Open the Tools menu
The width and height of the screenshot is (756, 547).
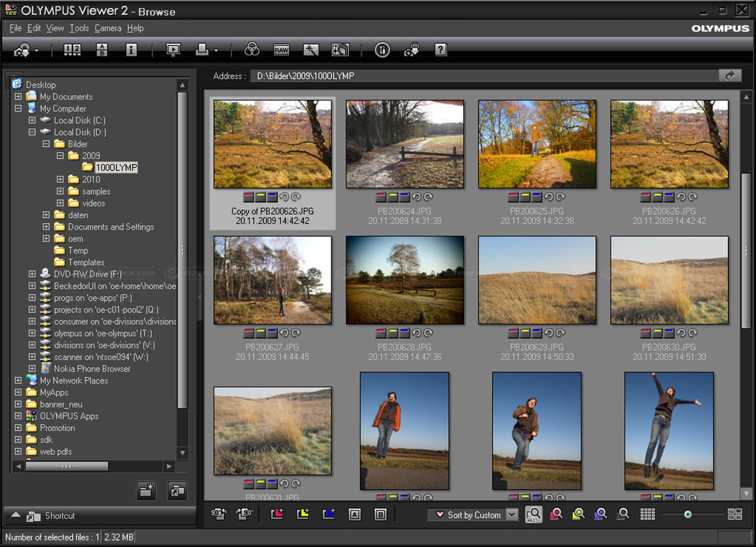click(79, 28)
